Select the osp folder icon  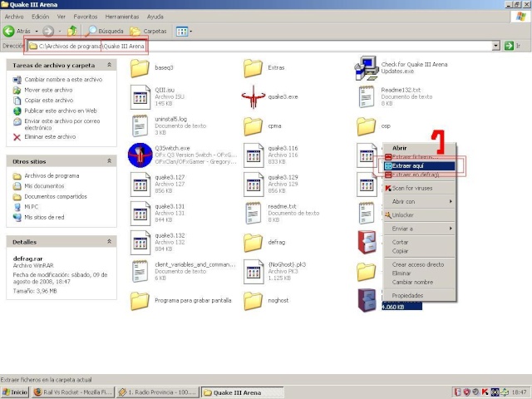tap(366, 126)
